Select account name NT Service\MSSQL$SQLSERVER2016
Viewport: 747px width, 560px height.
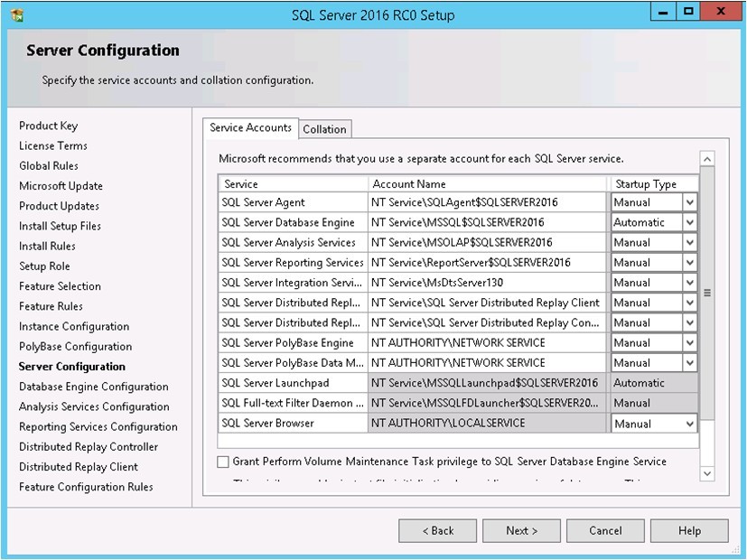pos(487,222)
